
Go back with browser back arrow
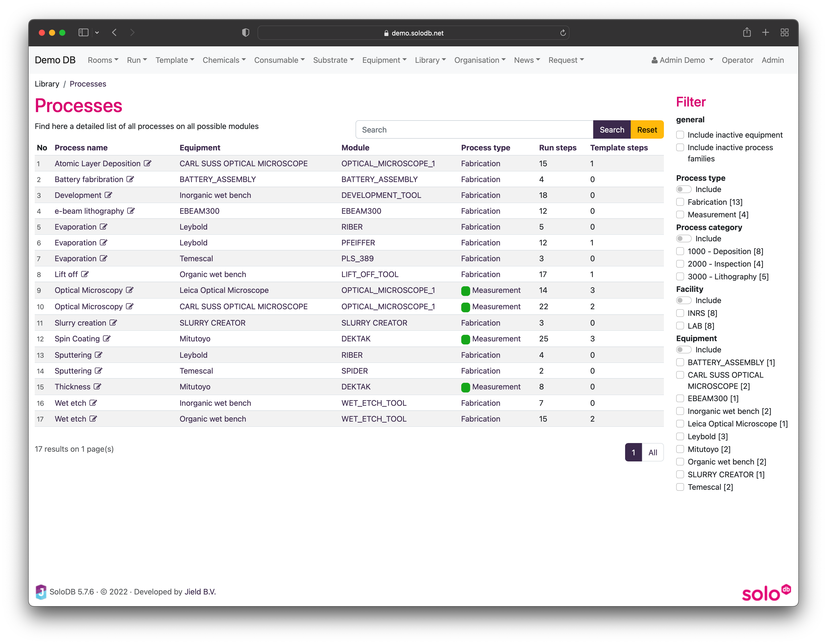pos(114,33)
